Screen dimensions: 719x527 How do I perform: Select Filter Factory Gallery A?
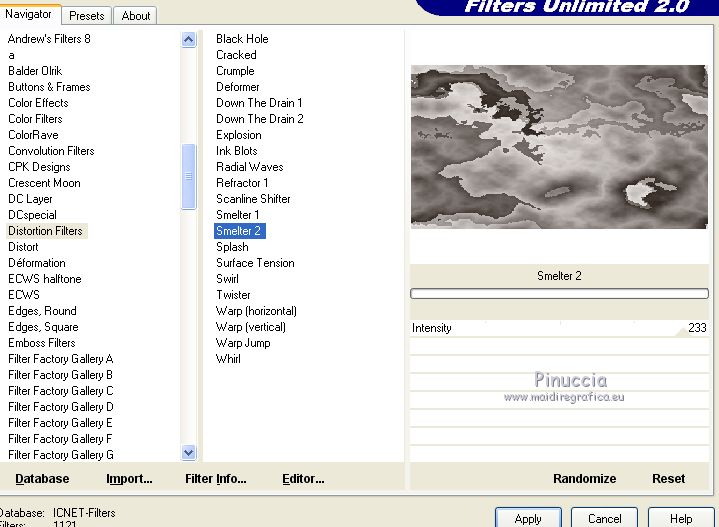pos(61,359)
